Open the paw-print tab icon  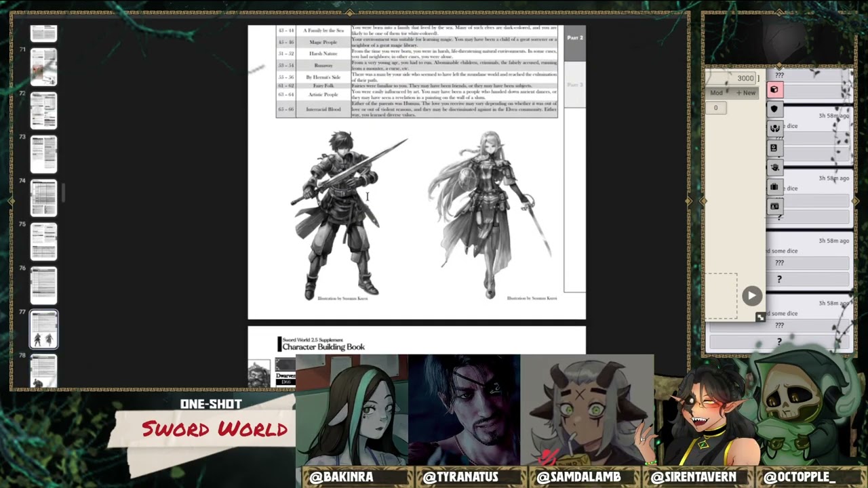point(774,167)
